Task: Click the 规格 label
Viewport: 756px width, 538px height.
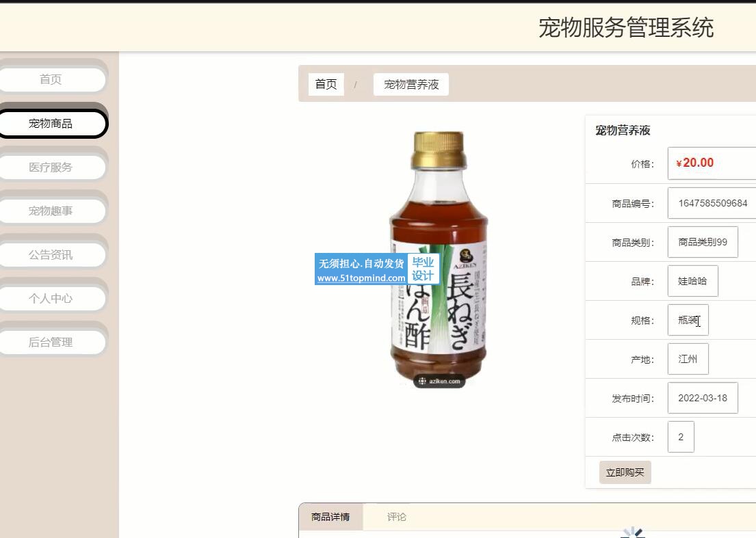Action: (x=642, y=321)
